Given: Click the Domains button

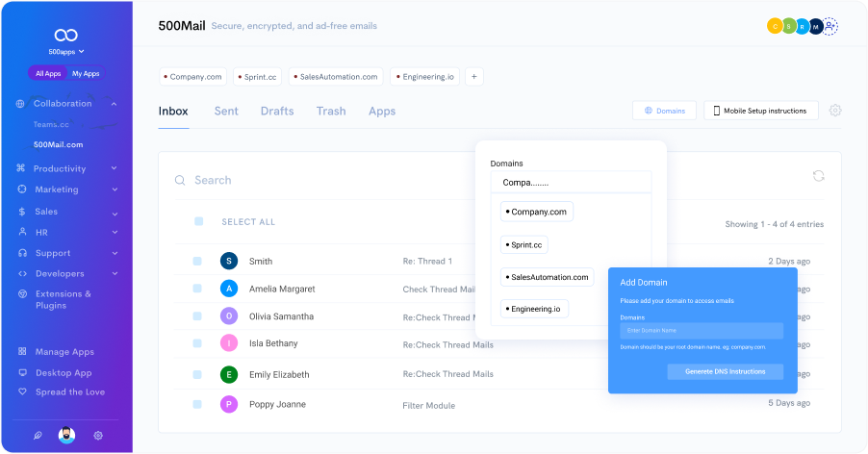Looking at the screenshot, I should click(664, 111).
